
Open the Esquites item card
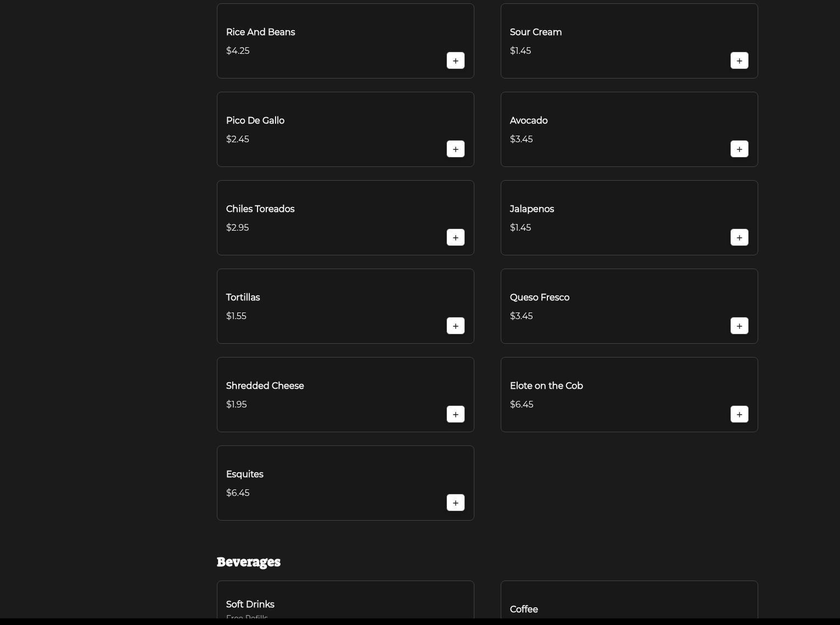coord(345,483)
